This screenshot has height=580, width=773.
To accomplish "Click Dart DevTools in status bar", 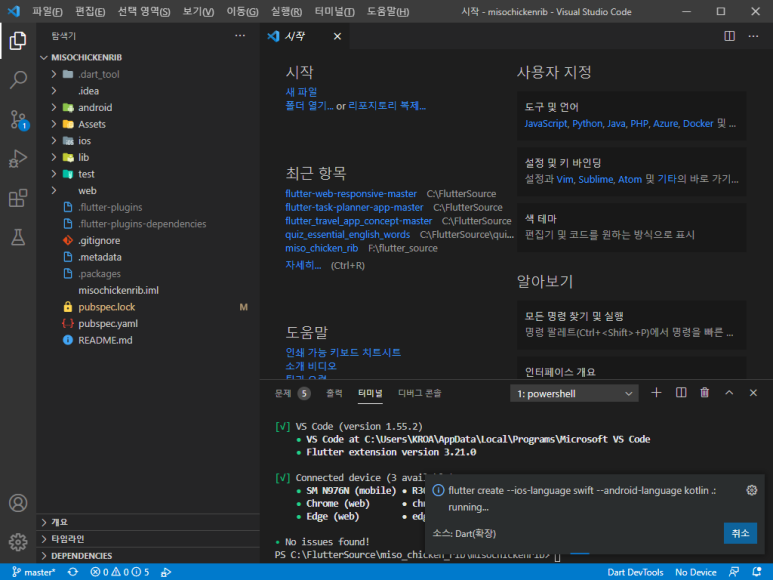I will (x=635, y=572).
